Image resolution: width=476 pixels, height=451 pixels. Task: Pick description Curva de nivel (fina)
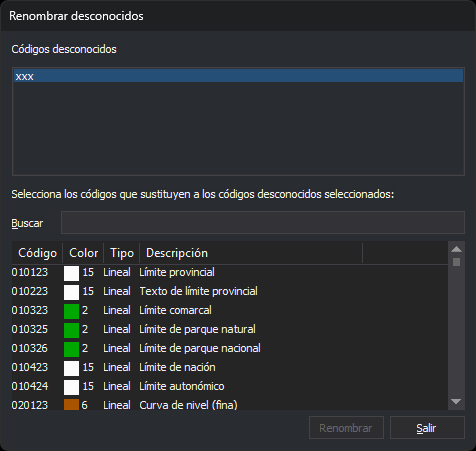pyautogui.click(x=188, y=405)
